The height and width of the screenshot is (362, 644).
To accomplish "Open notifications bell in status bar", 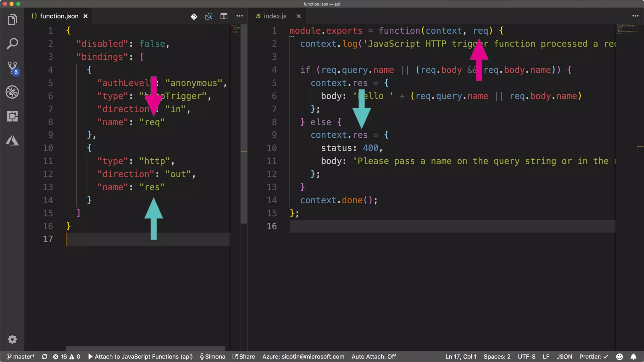I will click(x=633, y=357).
